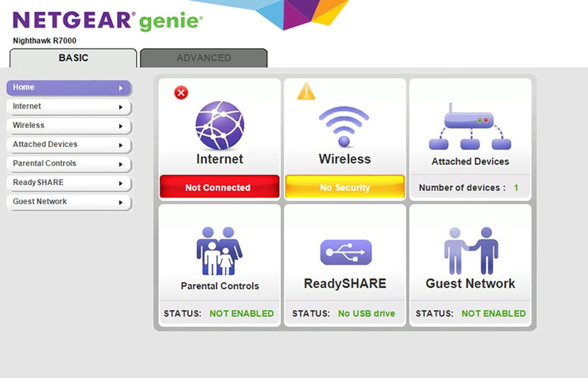Screen dimensions: 588x378
Task: Click the No Security status bar
Action: point(344,187)
